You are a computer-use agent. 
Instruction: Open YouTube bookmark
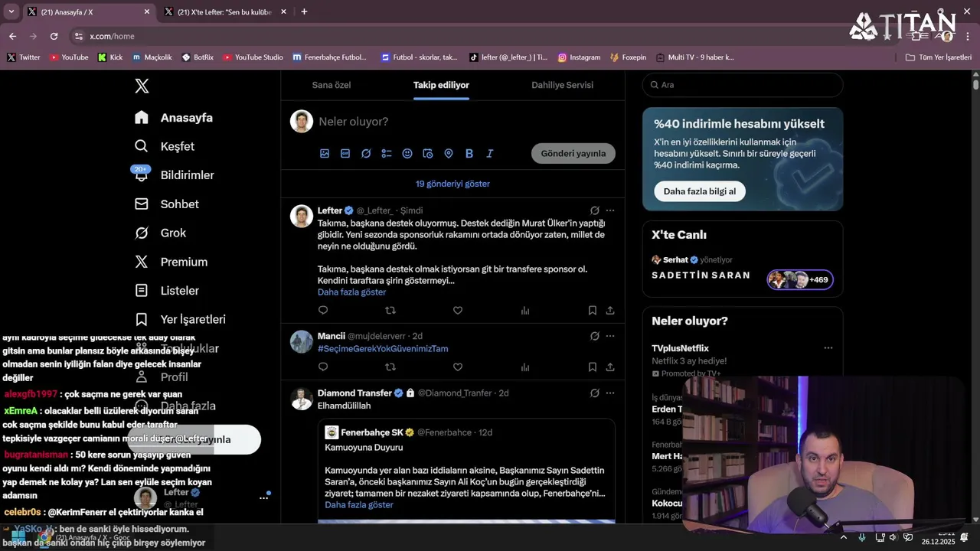click(69, 57)
